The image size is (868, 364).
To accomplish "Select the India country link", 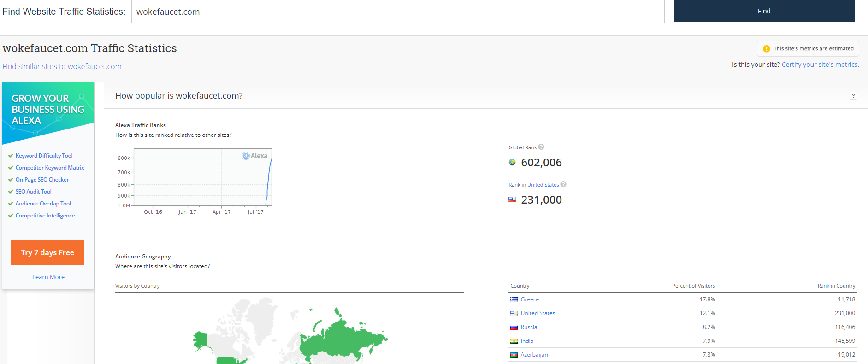I will pos(527,341).
